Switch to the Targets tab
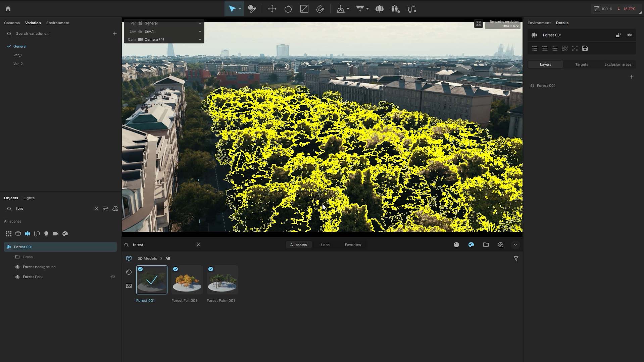The width and height of the screenshot is (644, 362). pyautogui.click(x=581, y=64)
